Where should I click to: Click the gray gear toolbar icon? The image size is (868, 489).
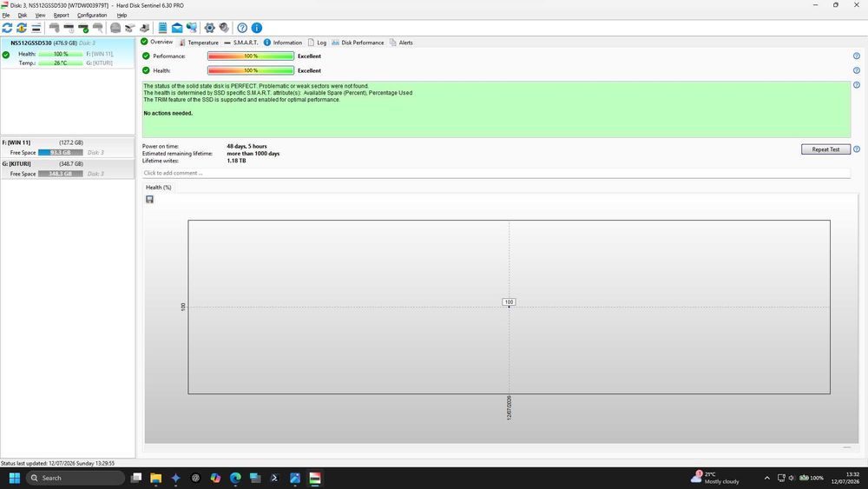[224, 28]
